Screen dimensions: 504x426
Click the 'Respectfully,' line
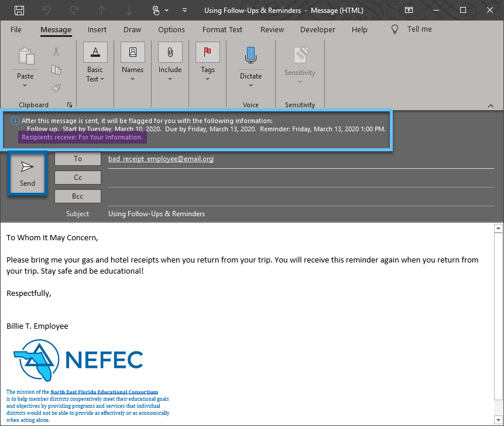pos(29,294)
